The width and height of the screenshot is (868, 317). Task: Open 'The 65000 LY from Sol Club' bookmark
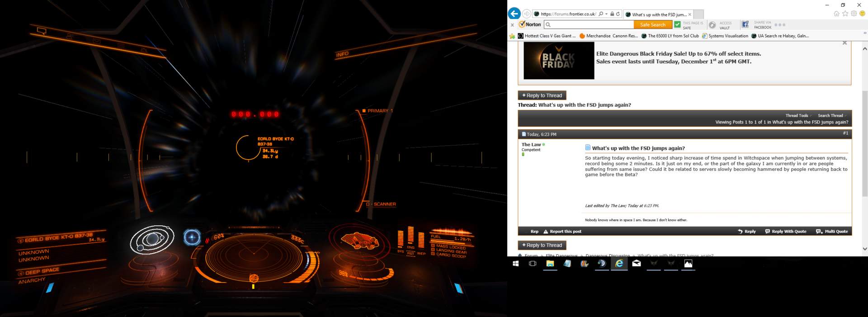coord(670,36)
